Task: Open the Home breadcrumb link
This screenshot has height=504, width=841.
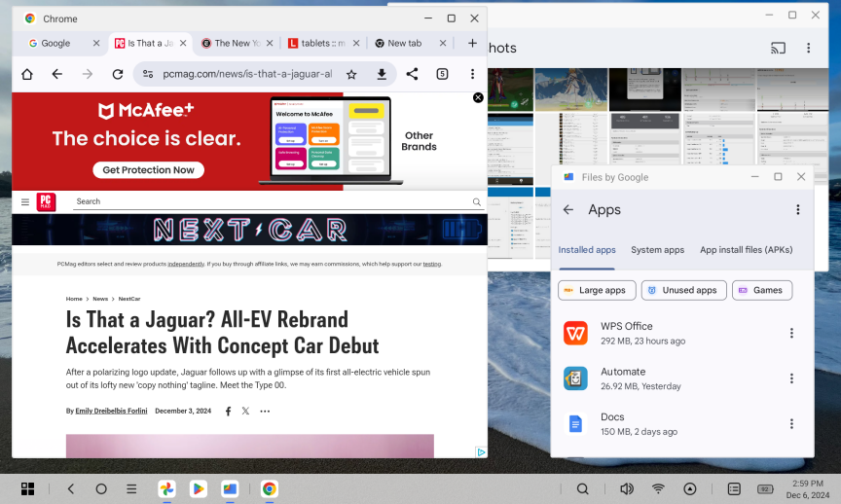Action: (74, 299)
